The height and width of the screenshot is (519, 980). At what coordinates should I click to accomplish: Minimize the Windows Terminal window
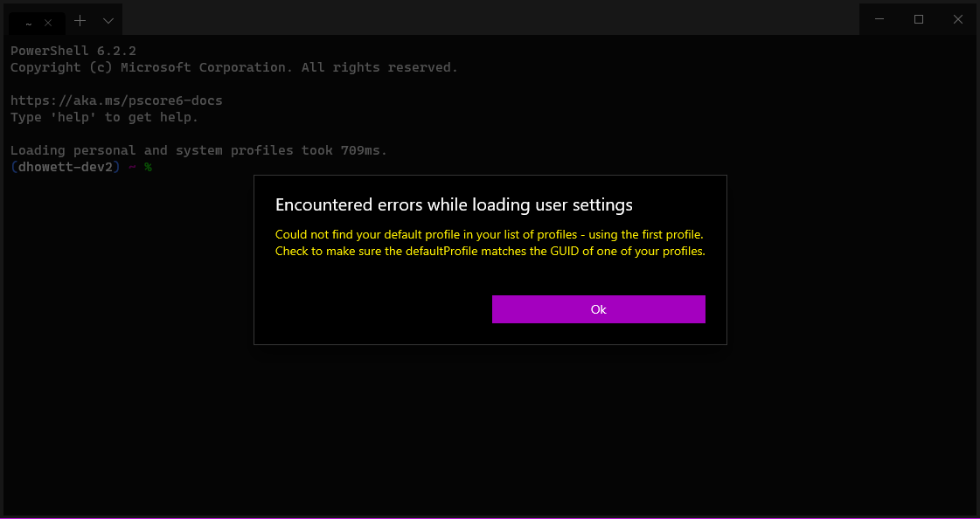click(x=879, y=19)
